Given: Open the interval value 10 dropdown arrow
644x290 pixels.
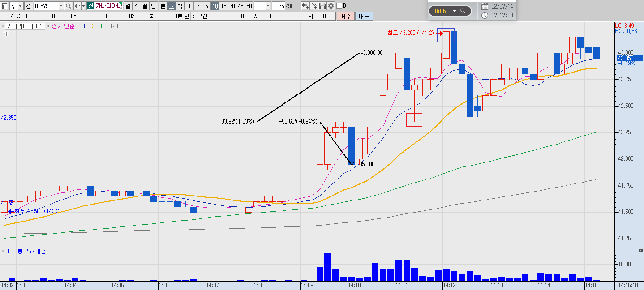Looking at the screenshot, I should [x=268, y=6].
